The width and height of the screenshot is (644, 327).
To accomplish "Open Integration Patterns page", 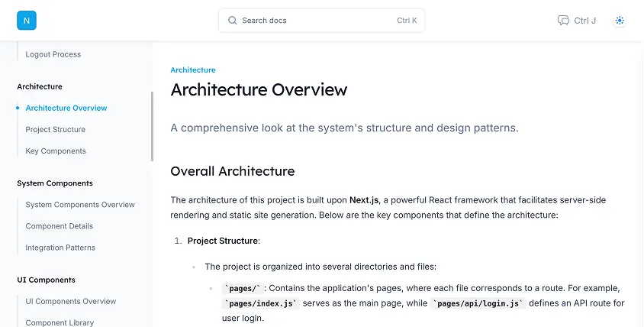I will (60, 248).
